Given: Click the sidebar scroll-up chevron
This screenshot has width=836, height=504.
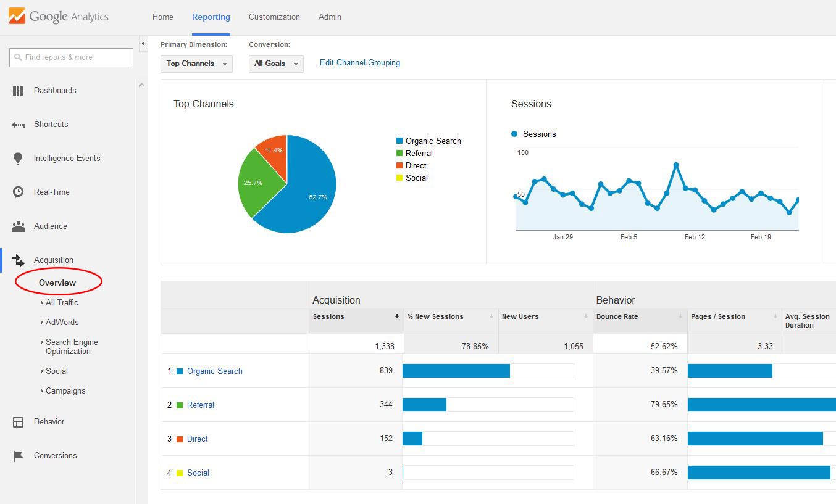Looking at the screenshot, I should click(x=142, y=85).
